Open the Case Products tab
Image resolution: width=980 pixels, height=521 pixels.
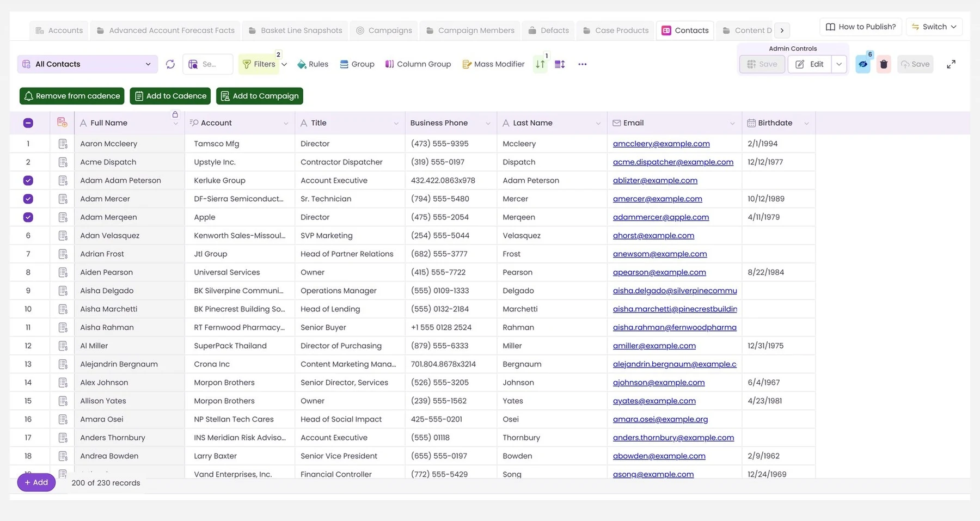click(x=616, y=30)
